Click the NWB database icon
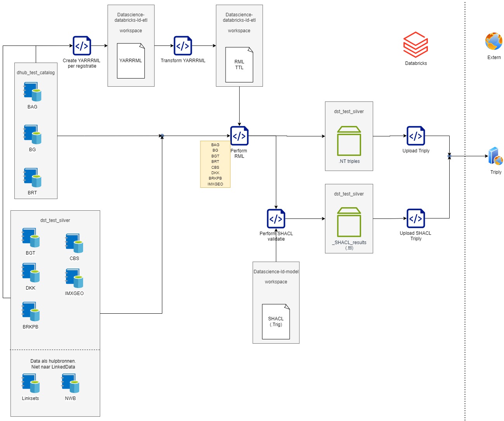Viewport: 504px width, 421px height. [x=70, y=383]
